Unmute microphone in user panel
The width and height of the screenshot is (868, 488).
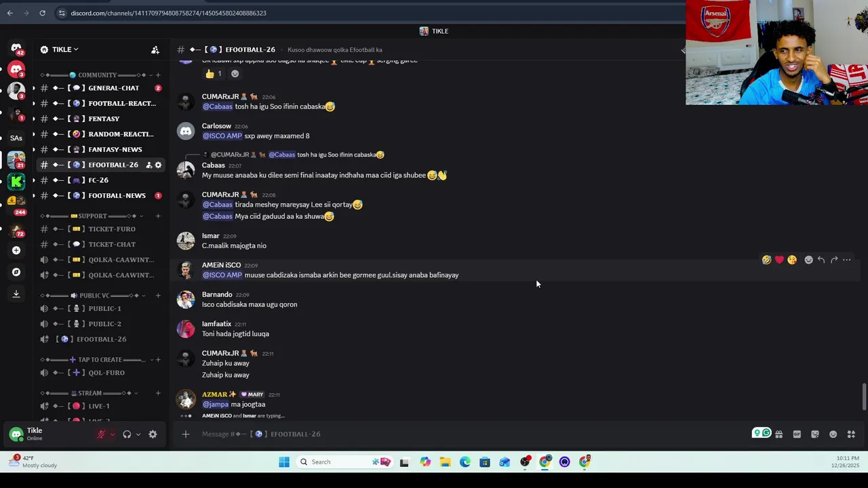coord(102,434)
